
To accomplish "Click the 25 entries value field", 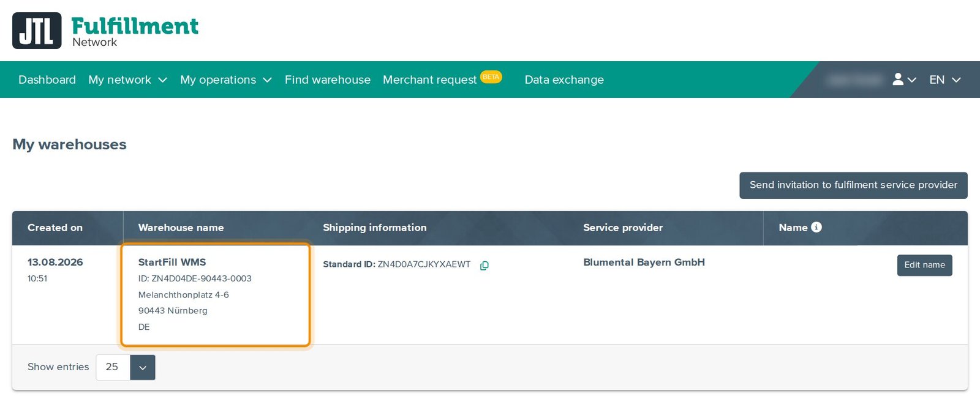I will click(113, 367).
